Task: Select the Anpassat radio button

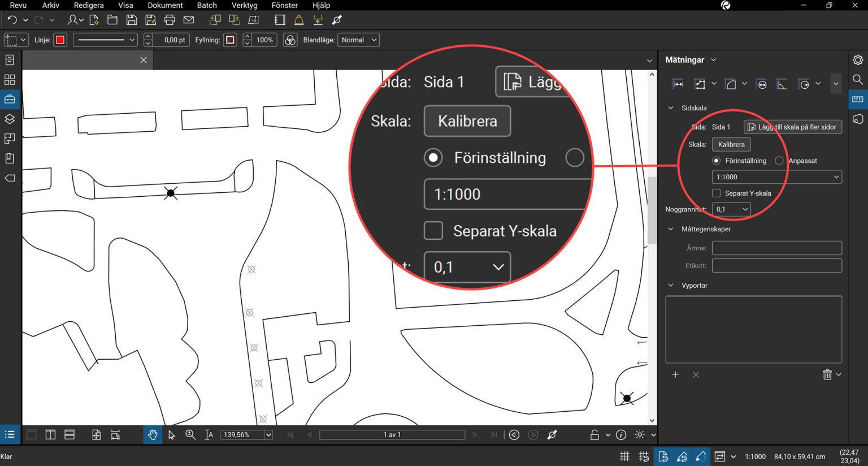Action: click(x=779, y=161)
